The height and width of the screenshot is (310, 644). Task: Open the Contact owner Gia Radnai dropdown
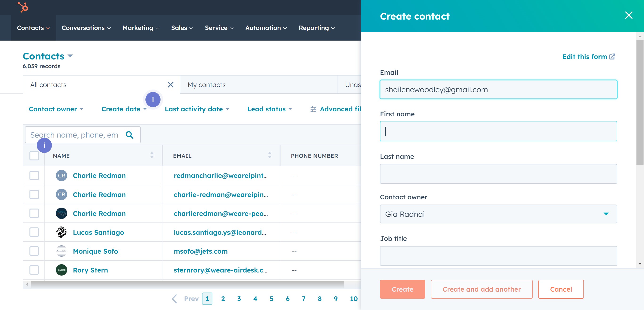(498, 214)
